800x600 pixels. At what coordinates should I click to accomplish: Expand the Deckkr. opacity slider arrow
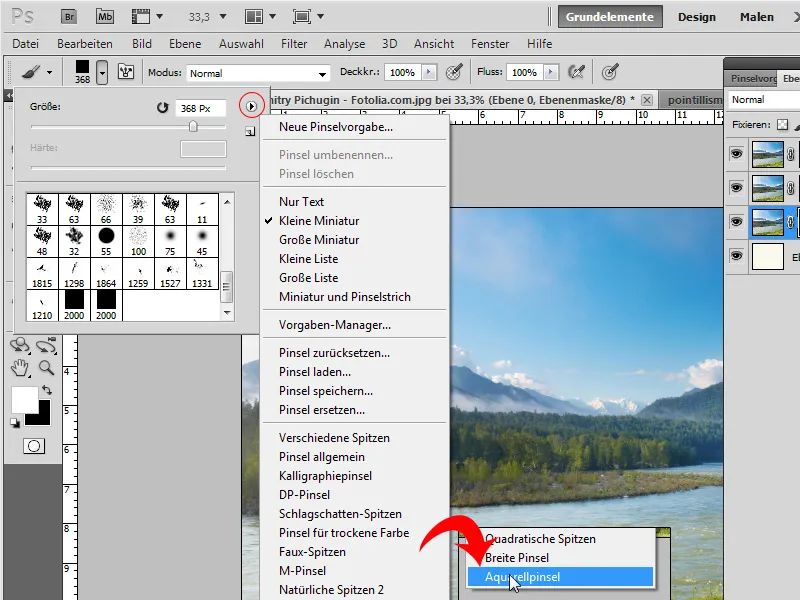click(429, 72)
